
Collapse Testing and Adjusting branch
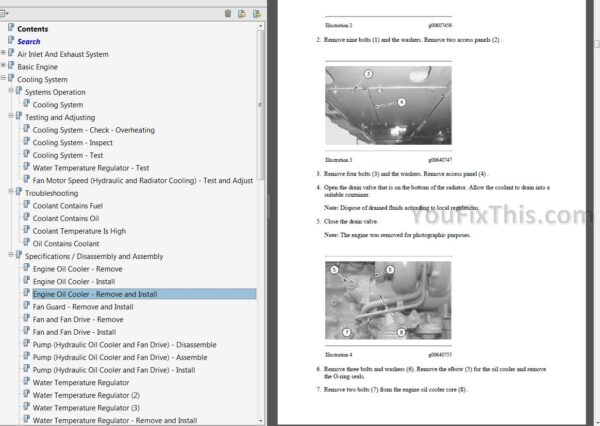pos(11,117)
